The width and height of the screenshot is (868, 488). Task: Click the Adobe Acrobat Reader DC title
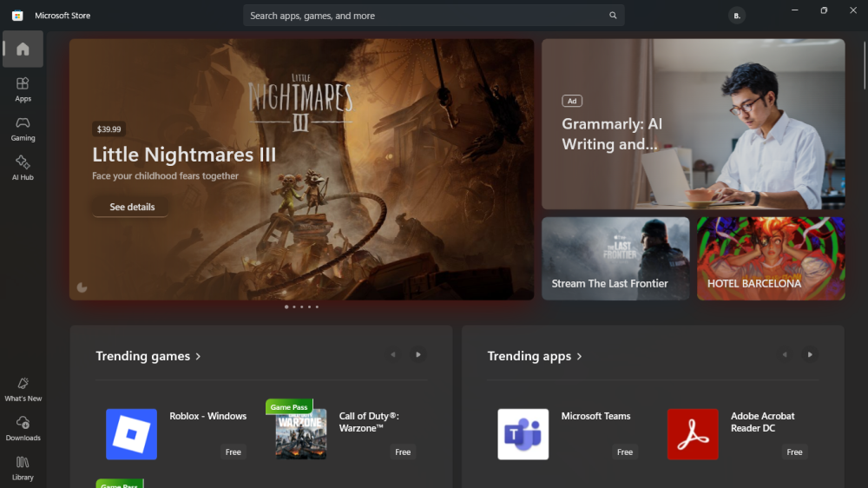[762, 422]
